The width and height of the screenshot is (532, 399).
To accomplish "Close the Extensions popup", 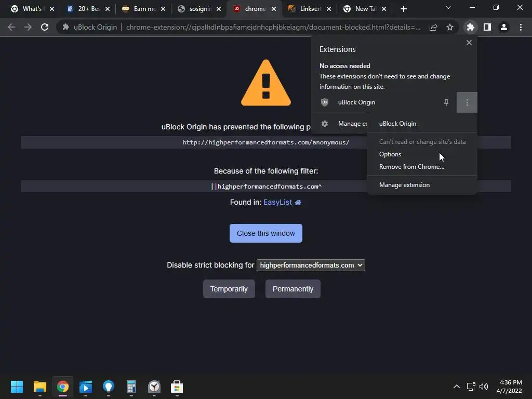I will [469, 43].
